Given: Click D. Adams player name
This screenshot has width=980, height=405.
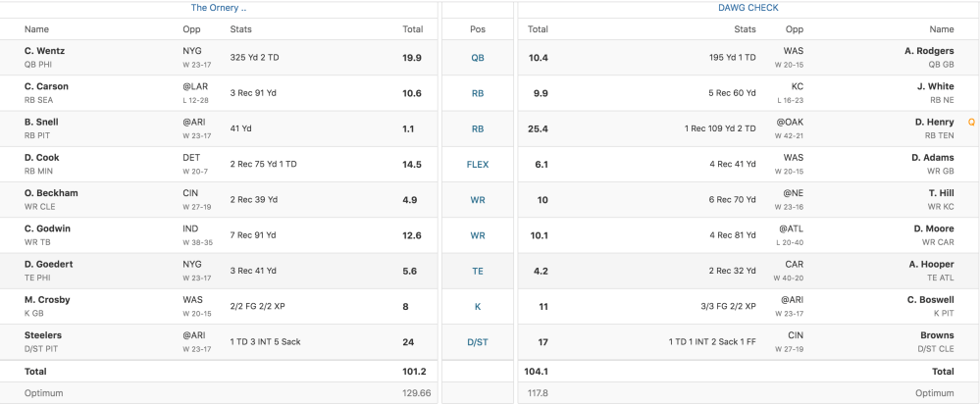Looking at the screenshot, I should pos(932,157).
